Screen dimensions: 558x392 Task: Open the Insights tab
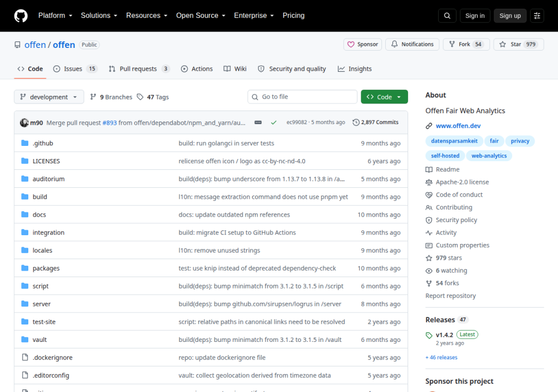coord(354,69)
